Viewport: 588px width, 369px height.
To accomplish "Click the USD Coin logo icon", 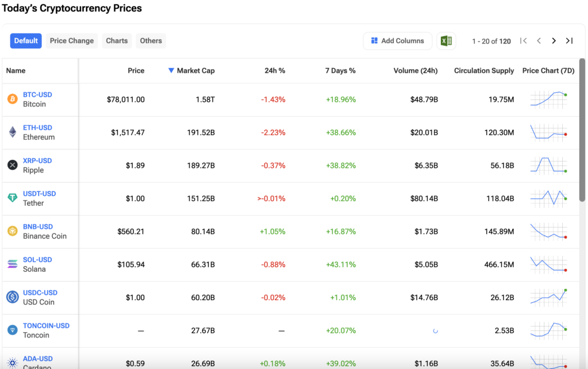I will click(x=13, y=297).
